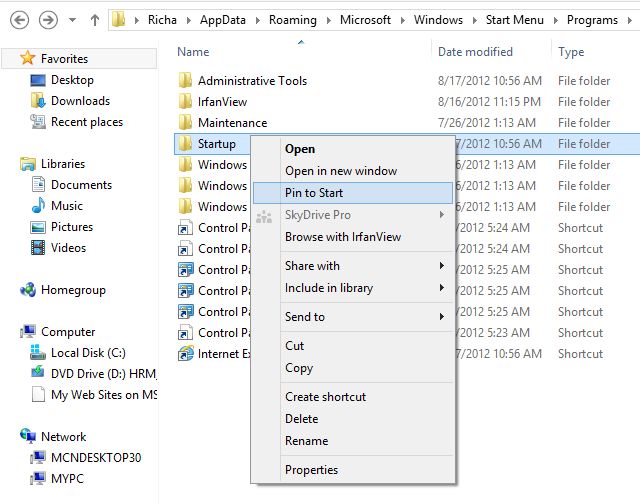Click the Forward navigation arrow
Viewport: 640px width, 504px height.
48,20
